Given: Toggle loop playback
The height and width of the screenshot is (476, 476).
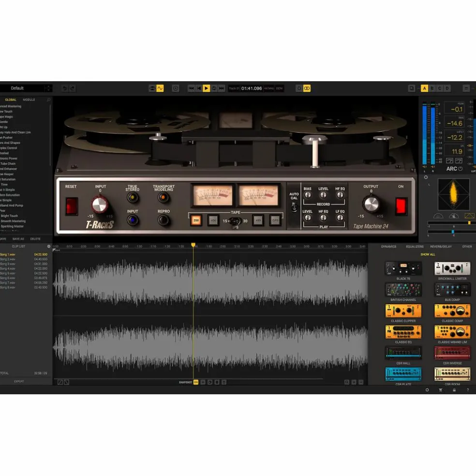Looking at the screenshot, I should 214,89.
